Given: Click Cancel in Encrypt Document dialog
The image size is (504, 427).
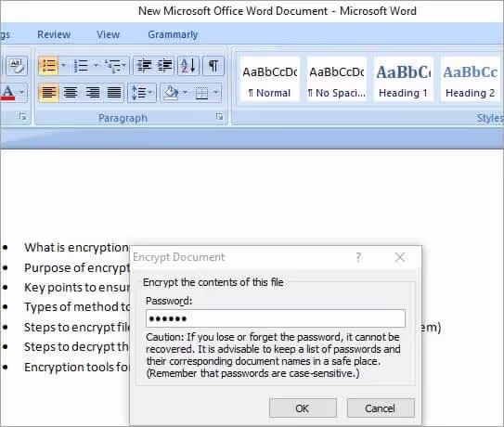Looking at the screenshot, I should [x=381, y=408].
